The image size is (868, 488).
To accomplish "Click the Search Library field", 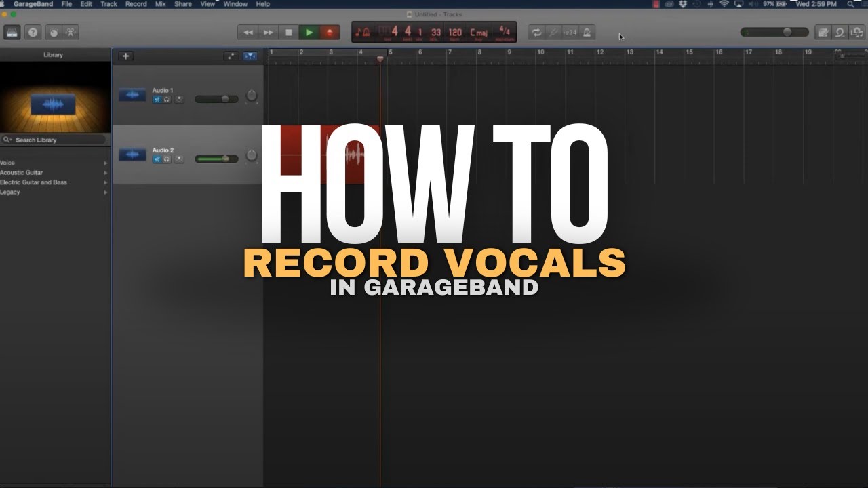I will (x=54, y=140).
